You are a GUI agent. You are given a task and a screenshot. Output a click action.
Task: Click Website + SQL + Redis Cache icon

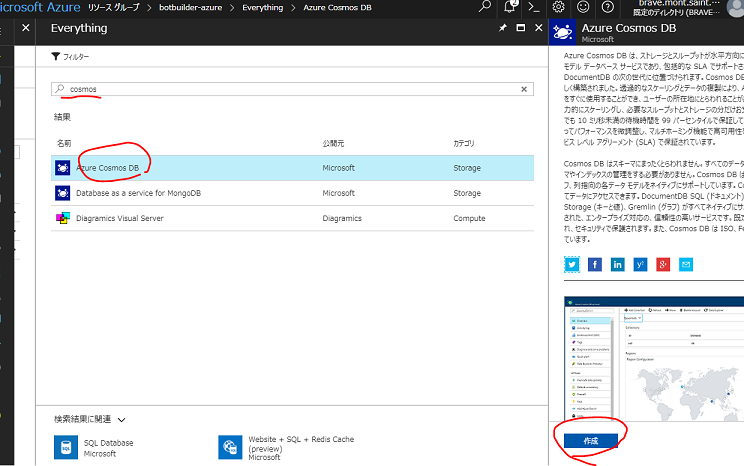(230, 447)
